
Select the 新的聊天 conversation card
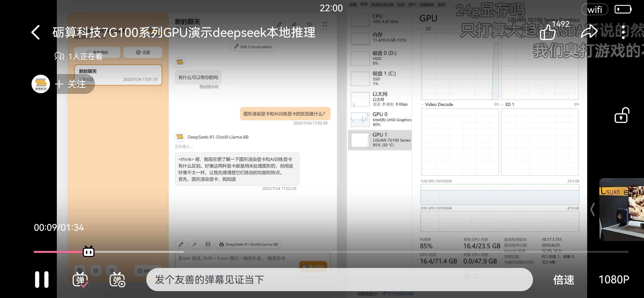click(x=118, y=75)
